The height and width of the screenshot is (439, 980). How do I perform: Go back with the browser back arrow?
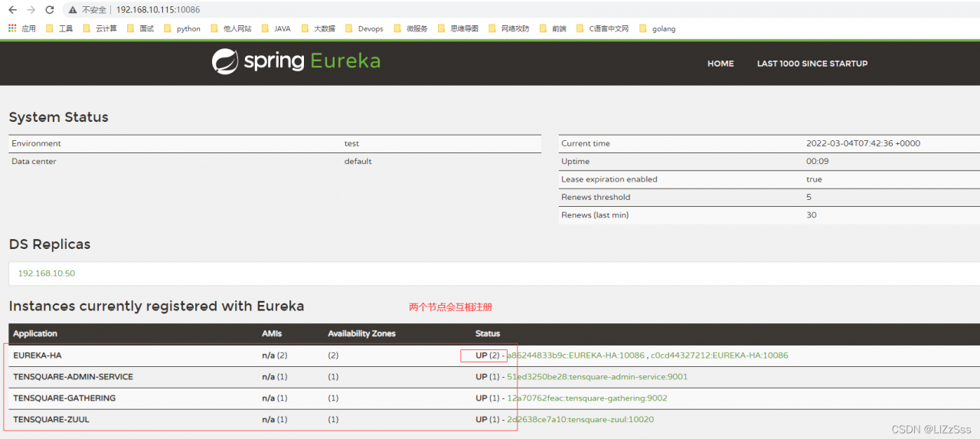click(12, 10)
